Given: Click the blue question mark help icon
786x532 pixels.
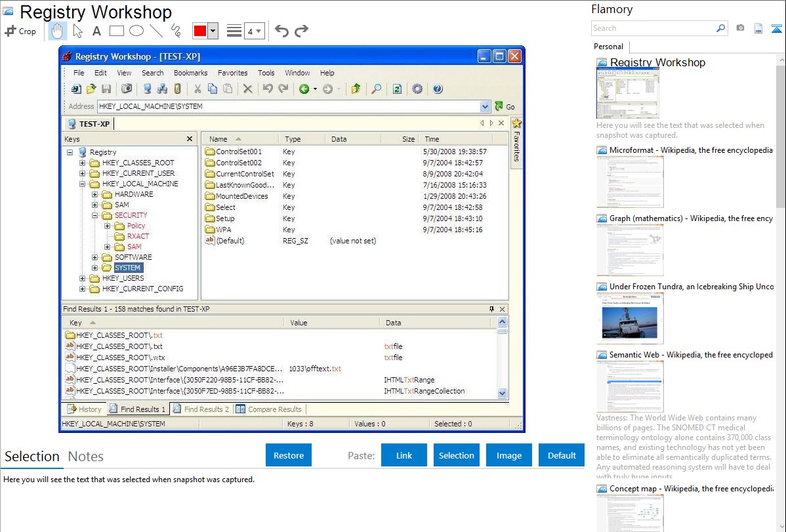Looking at the screenshot, I should 438,89.
